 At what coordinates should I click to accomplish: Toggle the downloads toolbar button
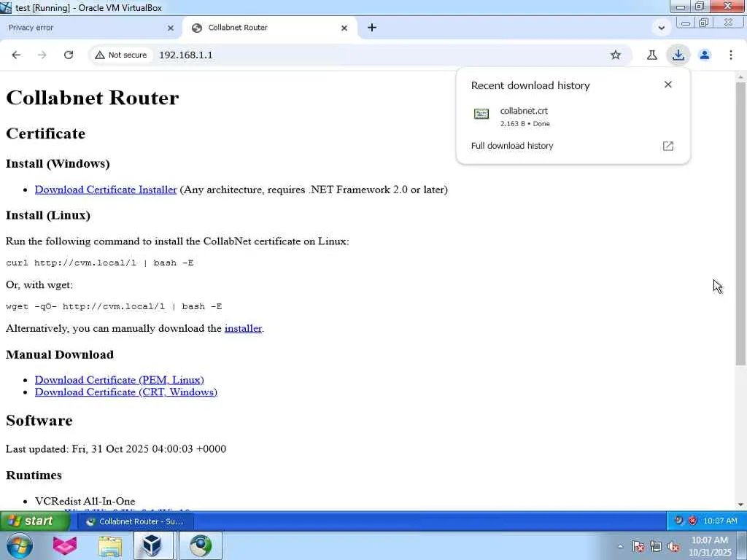(x=678, y=55)
